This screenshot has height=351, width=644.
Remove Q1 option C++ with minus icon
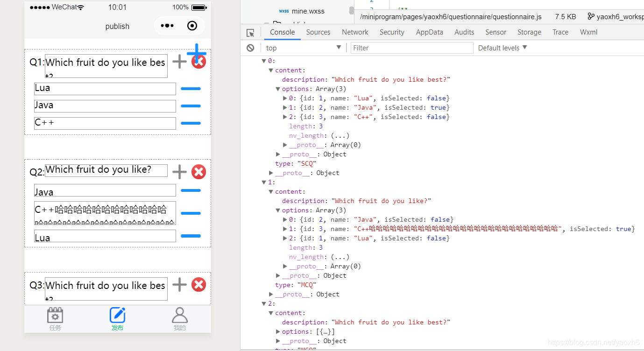point(191,123)
